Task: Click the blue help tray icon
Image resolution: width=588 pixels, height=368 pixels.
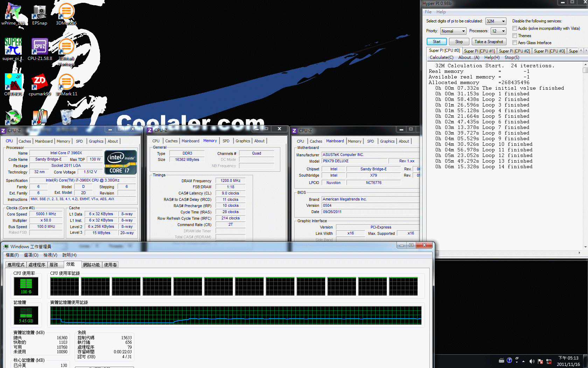Action: click(x=509, y=360)
